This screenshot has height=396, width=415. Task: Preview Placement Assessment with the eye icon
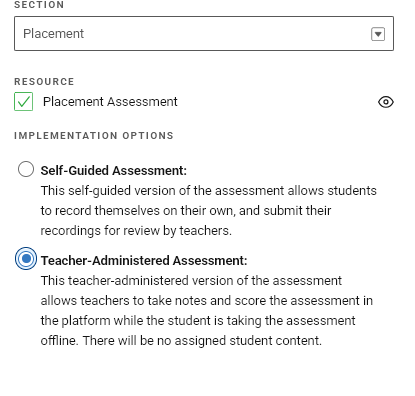(386, 102)
